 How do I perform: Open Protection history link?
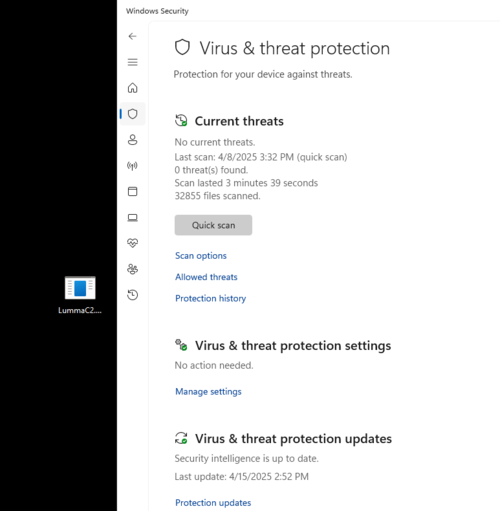coord(210,298)
